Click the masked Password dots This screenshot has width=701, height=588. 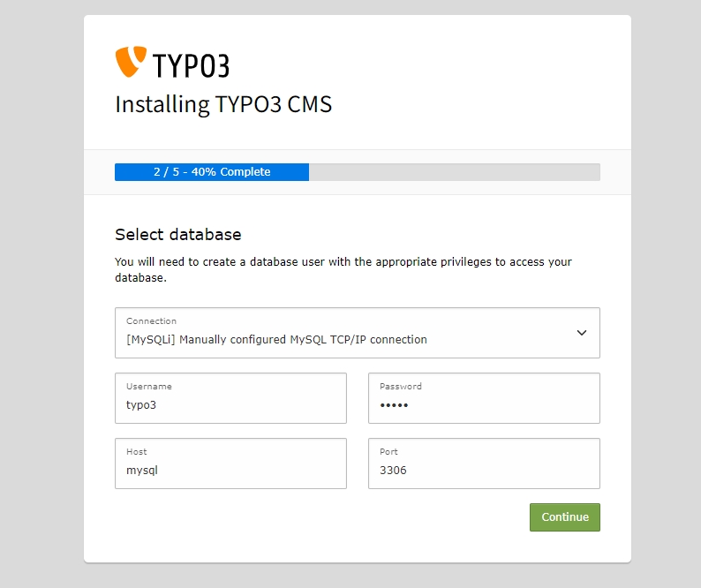point(394,405)
